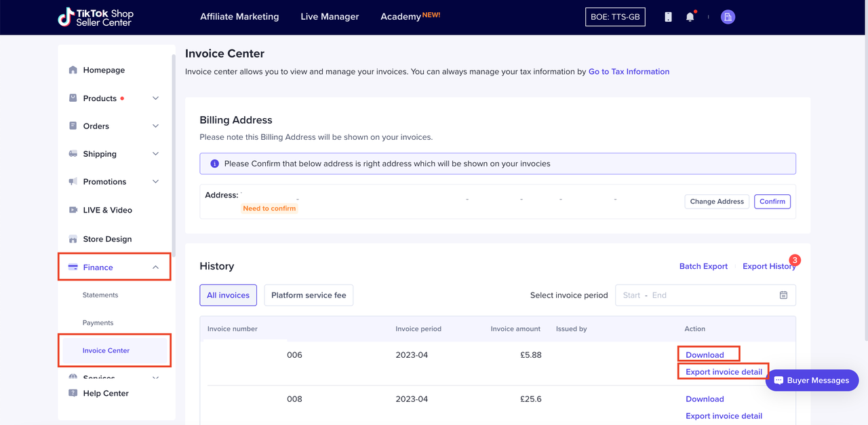Click Download for invoice 006

click(x=705, y=354)
